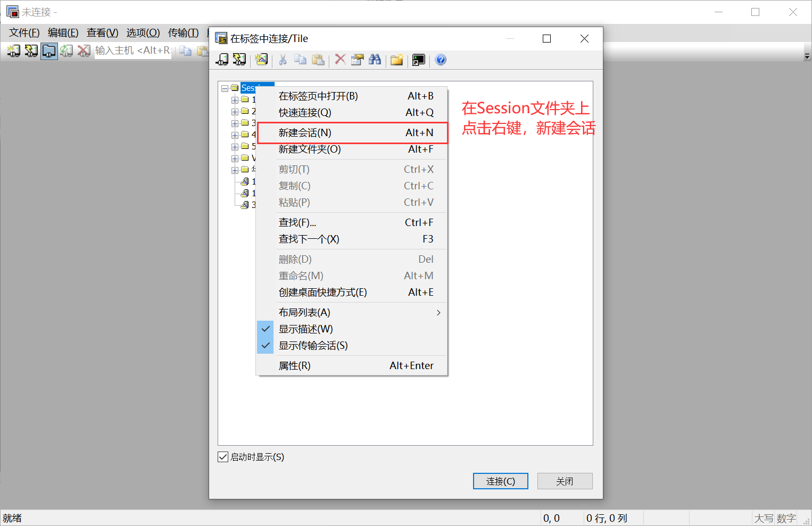
Task: Expand the folder beginning with 5
Action: [x=235, y=147]
